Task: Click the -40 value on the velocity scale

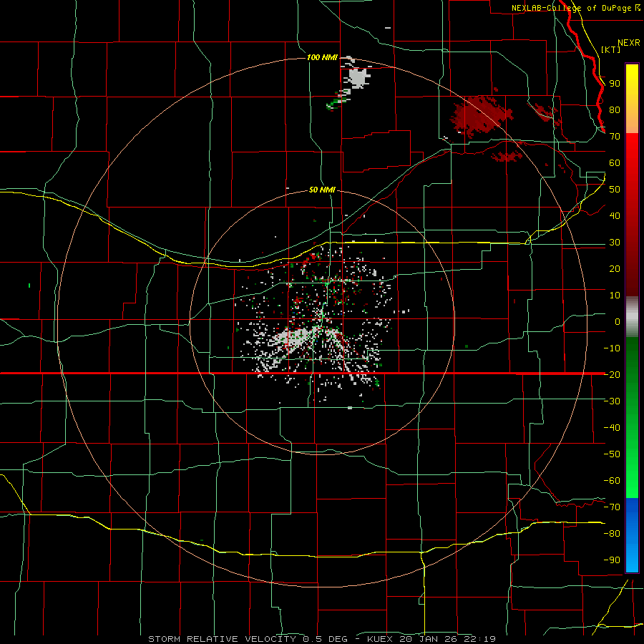Action: pos(612,428)
